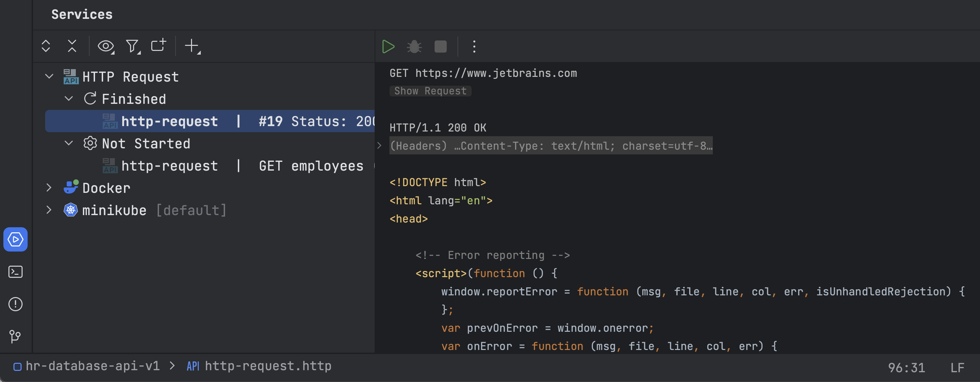Collapse the Finished group

(x=69, y=99)
